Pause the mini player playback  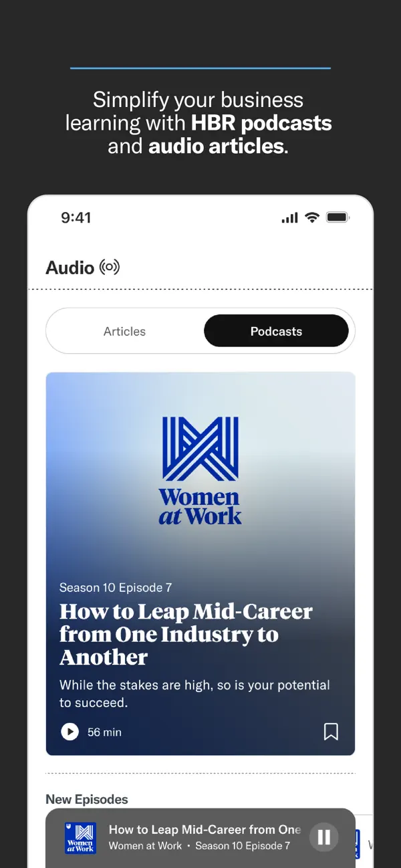[324, 837]
